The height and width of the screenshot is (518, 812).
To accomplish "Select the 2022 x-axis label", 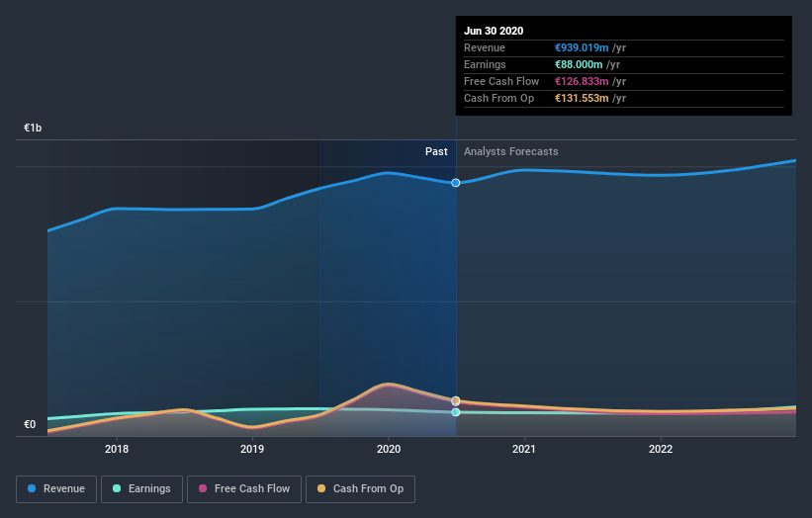I will [x=661, y=449].
